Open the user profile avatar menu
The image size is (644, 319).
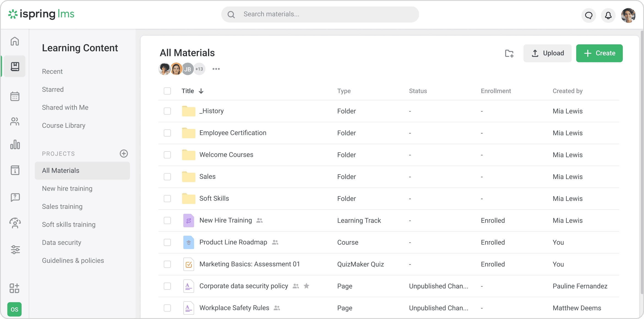point(628,15)
